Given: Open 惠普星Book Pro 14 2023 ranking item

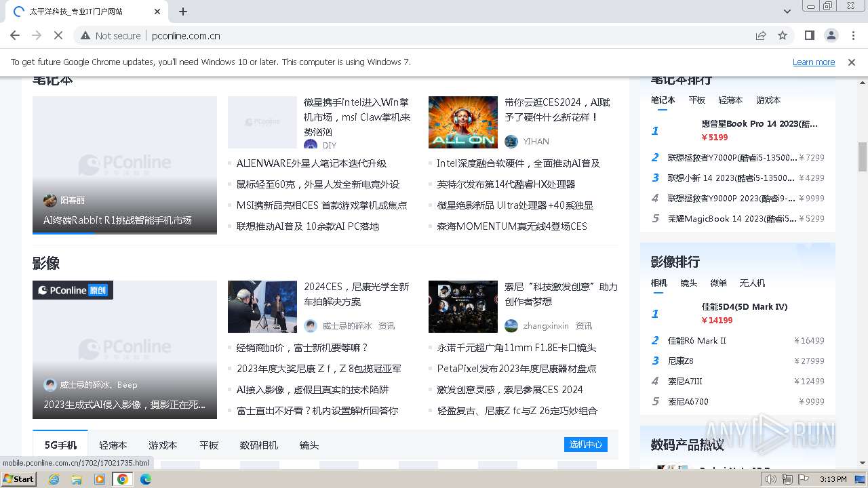Looking at the screenshot, I should click(759, 124).
